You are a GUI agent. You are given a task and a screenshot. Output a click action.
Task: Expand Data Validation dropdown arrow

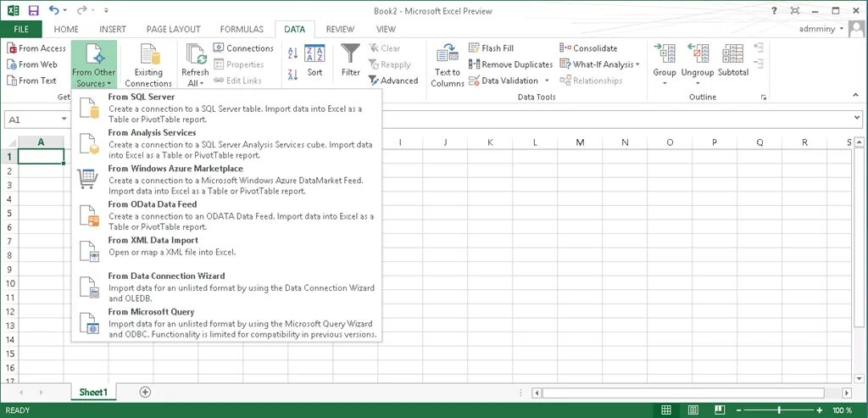click(547, 81)
